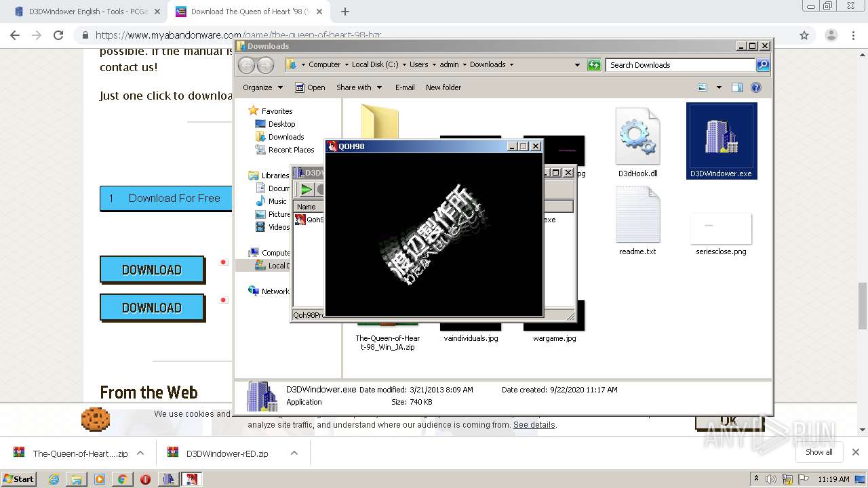The width and height of the screenshot is (868, 488).
Task: Open D3DWindower-rED.zip from download bar
Action: pyautogui.click(x=226, y=453)
